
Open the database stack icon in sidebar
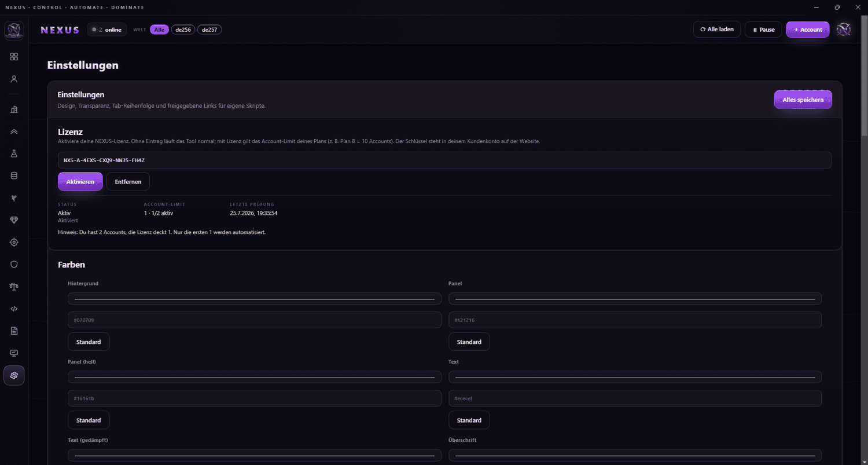point(14,175)
